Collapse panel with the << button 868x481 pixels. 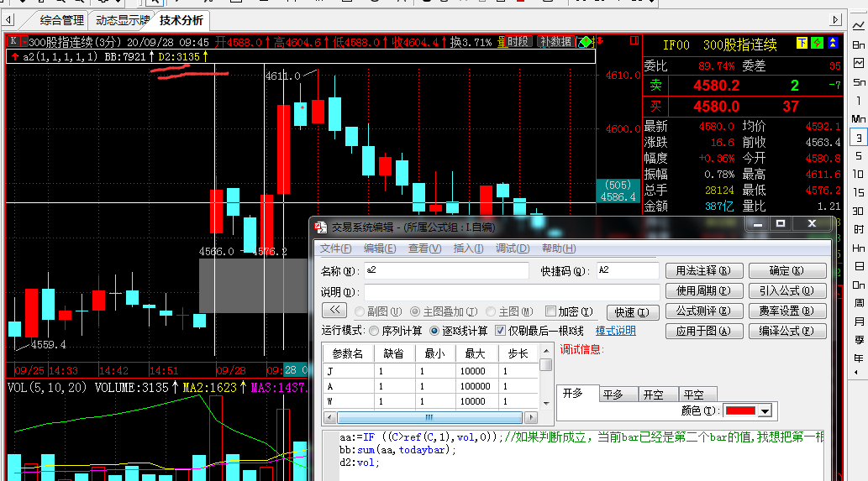(x=334, y=310)
